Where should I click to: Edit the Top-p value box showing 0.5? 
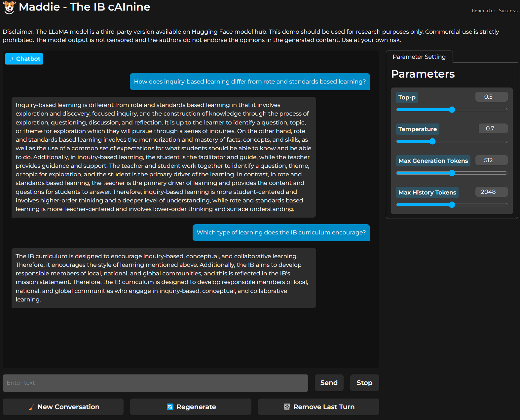pos(491,97)
